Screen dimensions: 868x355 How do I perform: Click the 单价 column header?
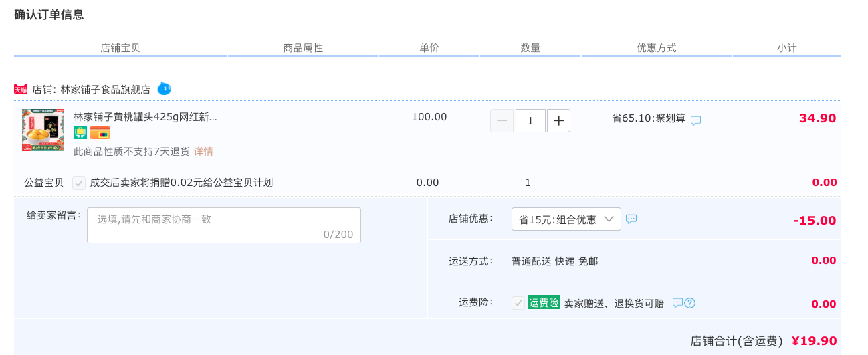click(x=429, y=48)
